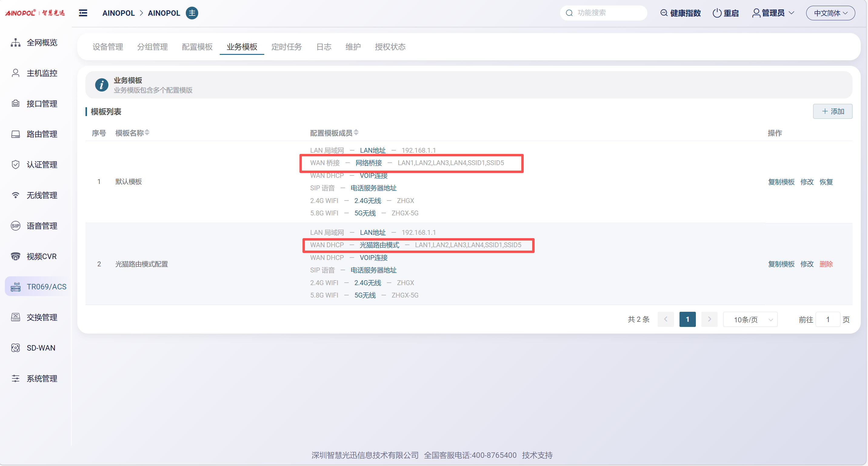Open the 10 per page dropdown
868x466 pixels.
pos(750,319)
